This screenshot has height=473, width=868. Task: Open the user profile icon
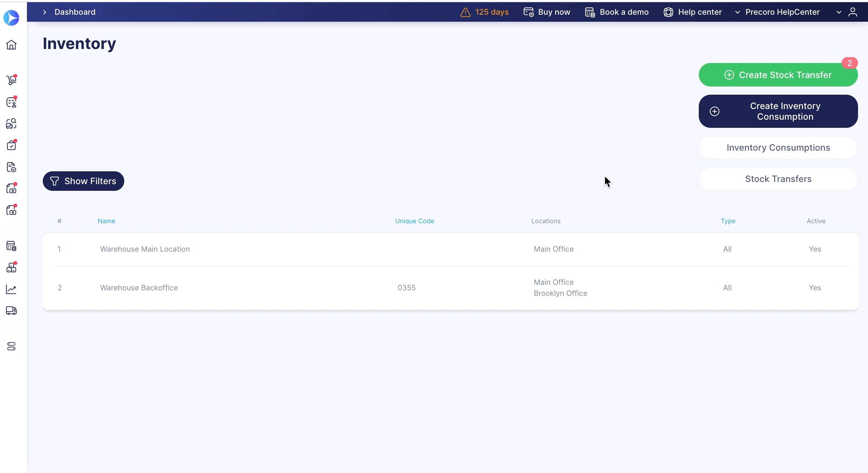click(853, 12)
